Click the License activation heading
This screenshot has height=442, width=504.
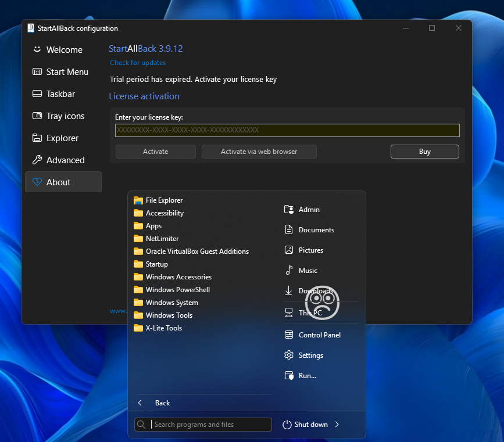[x=144, y=96]
